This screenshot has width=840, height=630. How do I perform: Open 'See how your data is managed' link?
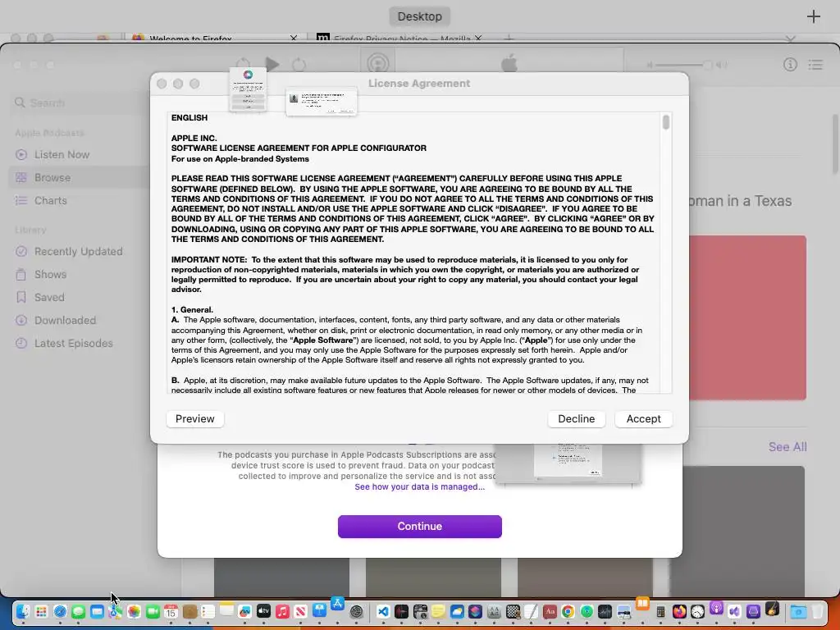click(419, 487)
